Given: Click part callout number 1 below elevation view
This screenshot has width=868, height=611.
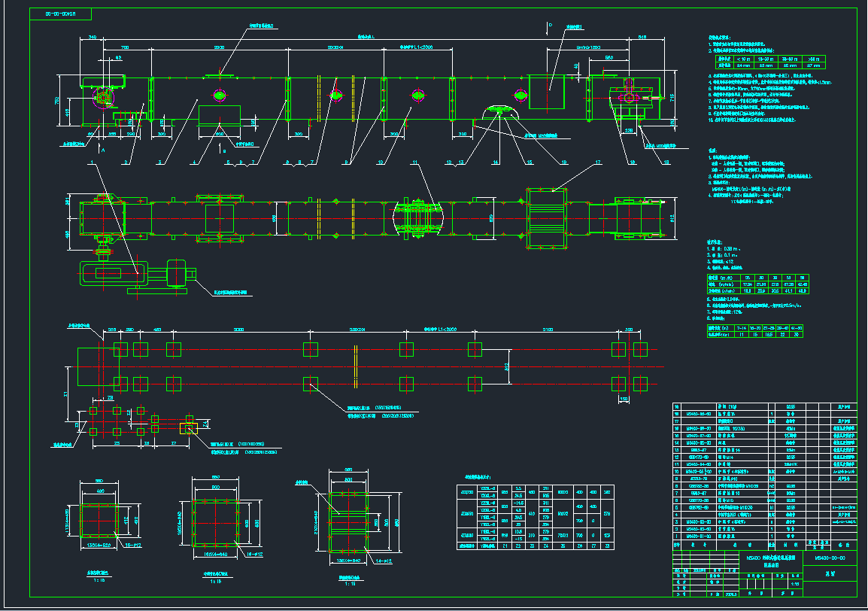Looking at the screenshot, I should point(92,163).
